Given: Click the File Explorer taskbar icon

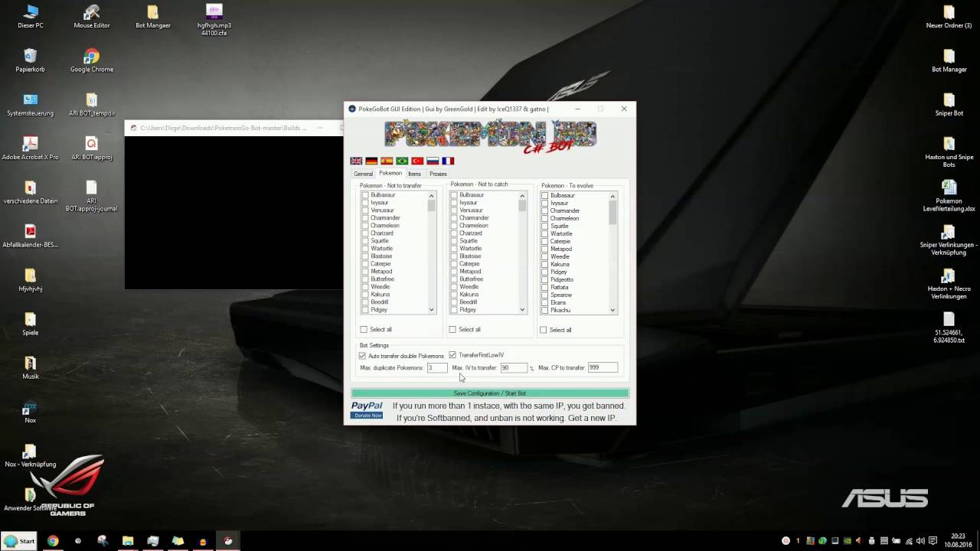Looking at the screenshot, I should [x=128, y=541].
